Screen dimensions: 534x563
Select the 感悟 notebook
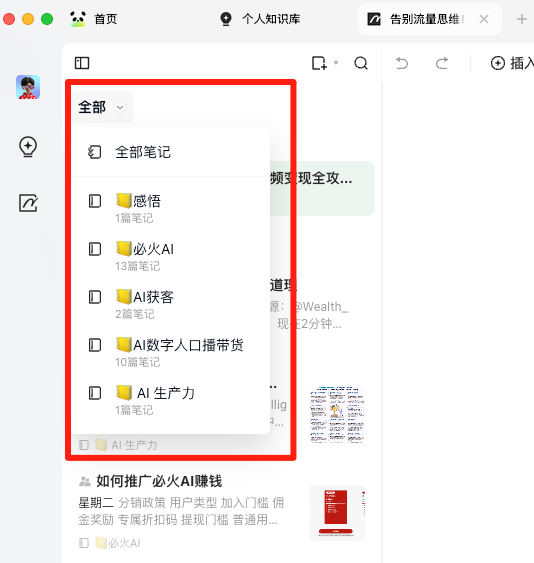click(x=171, y=208)
